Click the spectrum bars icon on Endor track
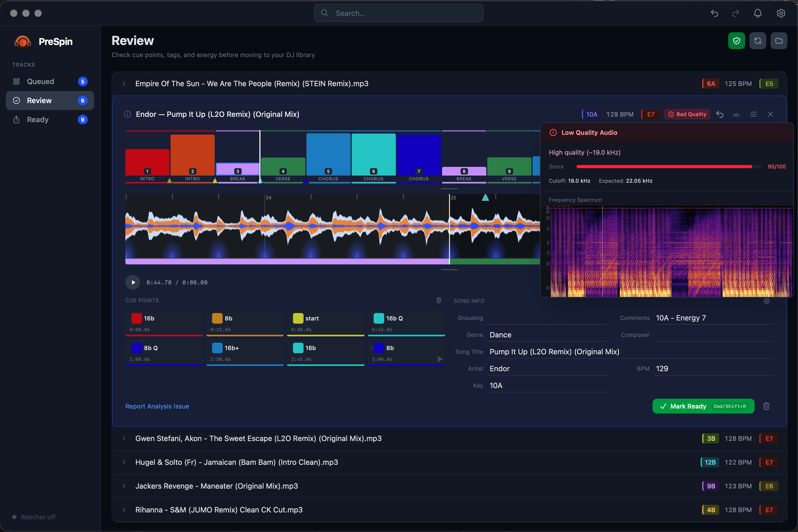 click(736, 114)
